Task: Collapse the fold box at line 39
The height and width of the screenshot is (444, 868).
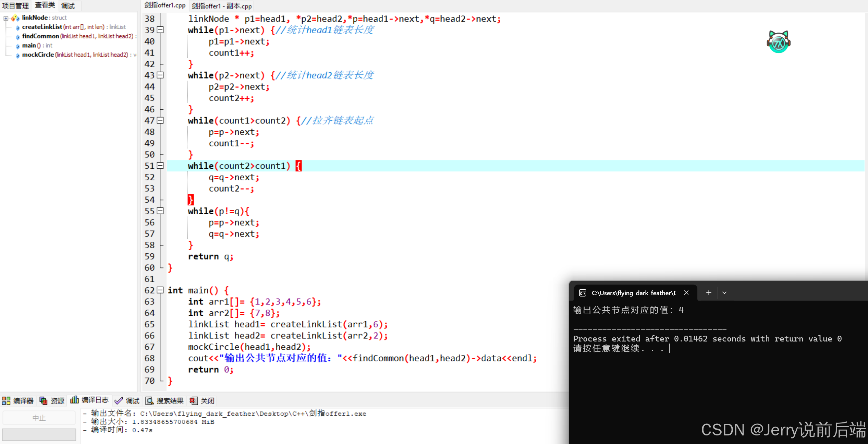Action: [x=160, y=30]
